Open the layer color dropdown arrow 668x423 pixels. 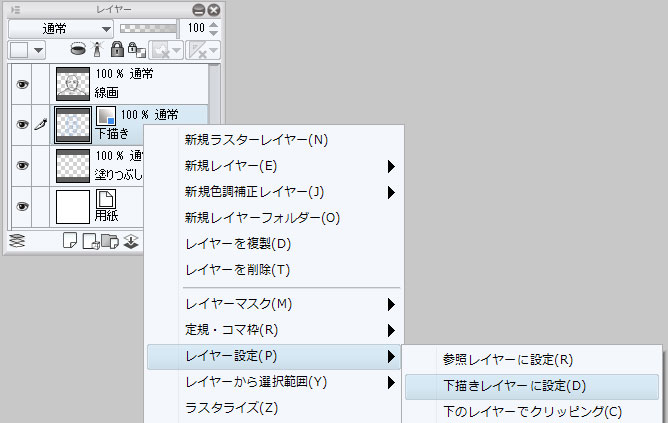coord(38,51)
